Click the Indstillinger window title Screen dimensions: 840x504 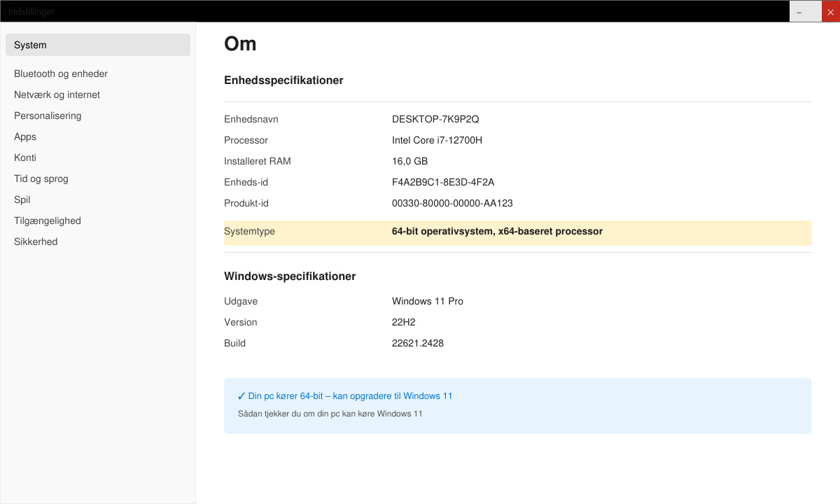[31, 12]
